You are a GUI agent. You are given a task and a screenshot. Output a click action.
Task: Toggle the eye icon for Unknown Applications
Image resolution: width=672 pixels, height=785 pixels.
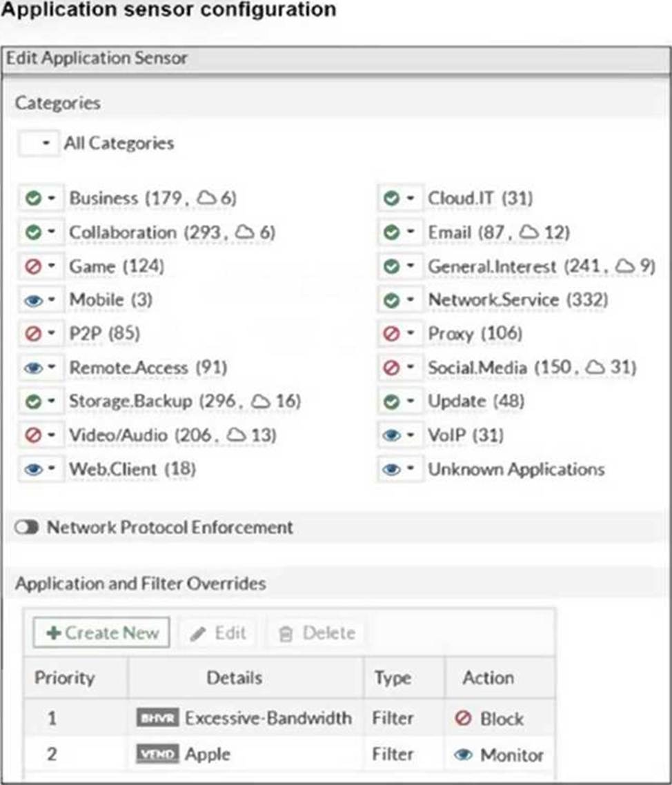point(391,469)
